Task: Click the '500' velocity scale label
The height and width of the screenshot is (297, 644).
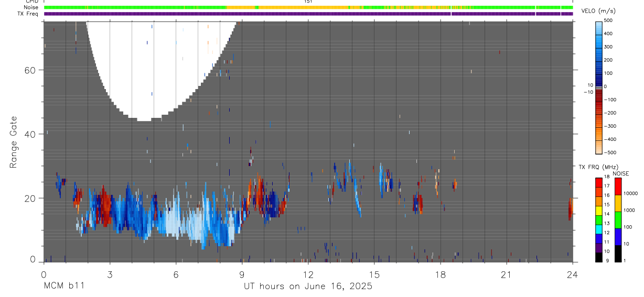Action: (x=609, y=20)
